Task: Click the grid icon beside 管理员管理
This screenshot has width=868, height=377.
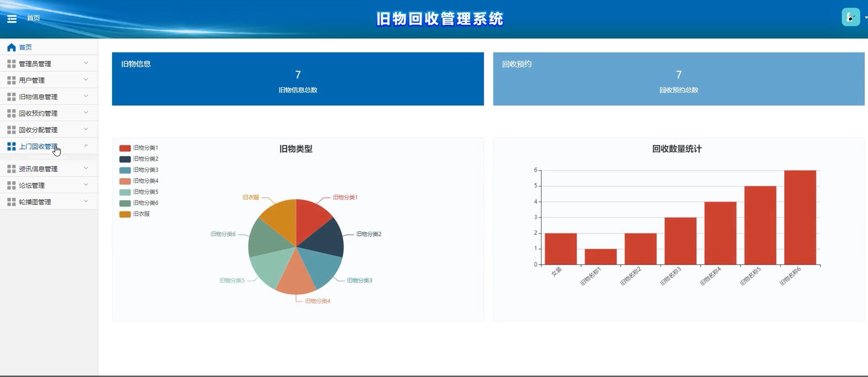Action: [11, 64]
